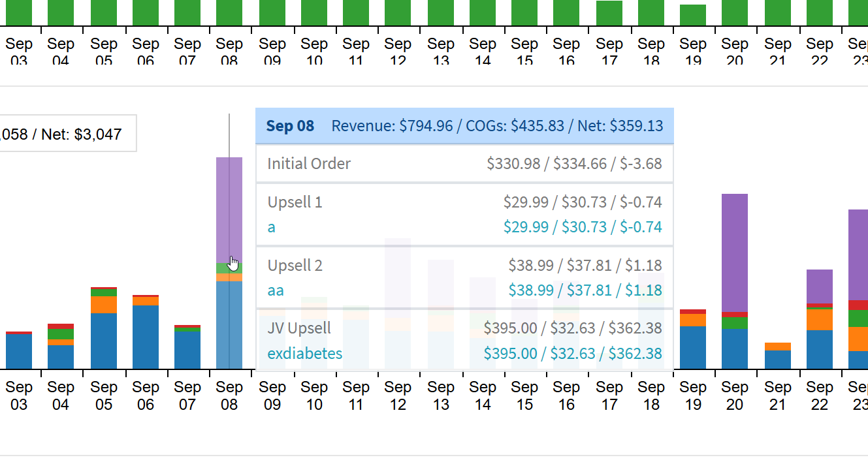Select the orange segment of the Sep 19 bar
The width and height of the screenshot is (868, 464).
(x=693, y=320)
